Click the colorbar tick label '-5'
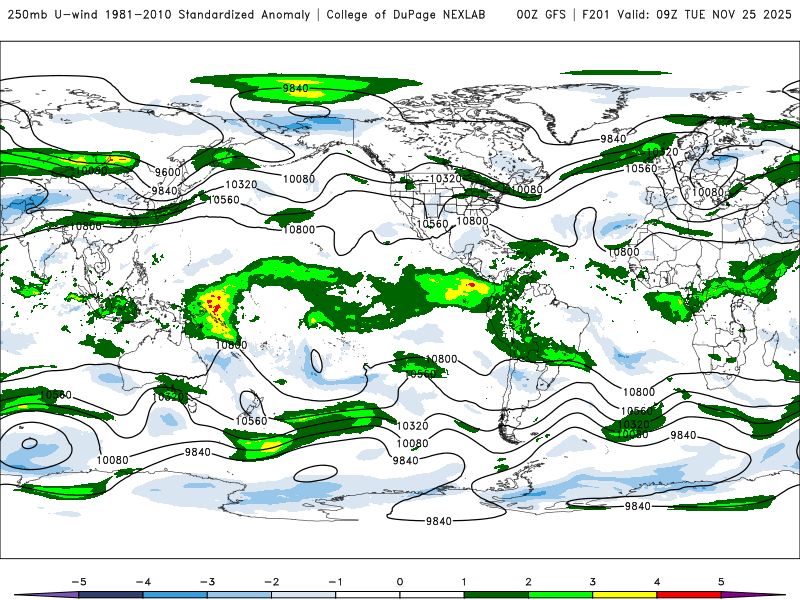The image size is (800, 600). (79, 582)
